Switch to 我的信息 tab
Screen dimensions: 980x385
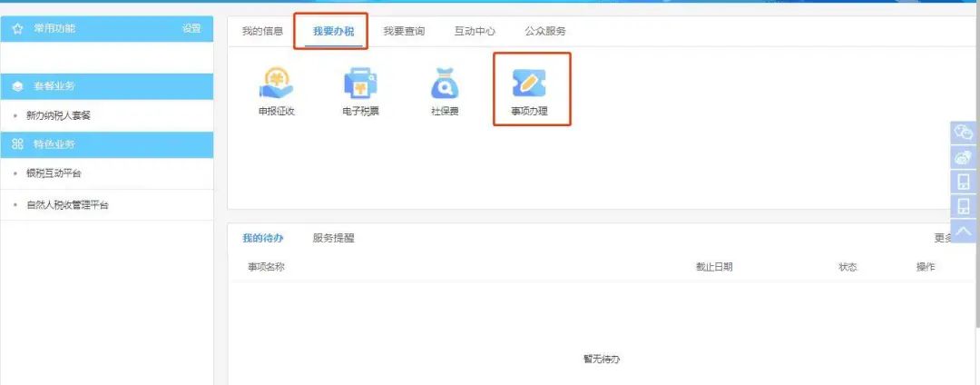[262, 31]
